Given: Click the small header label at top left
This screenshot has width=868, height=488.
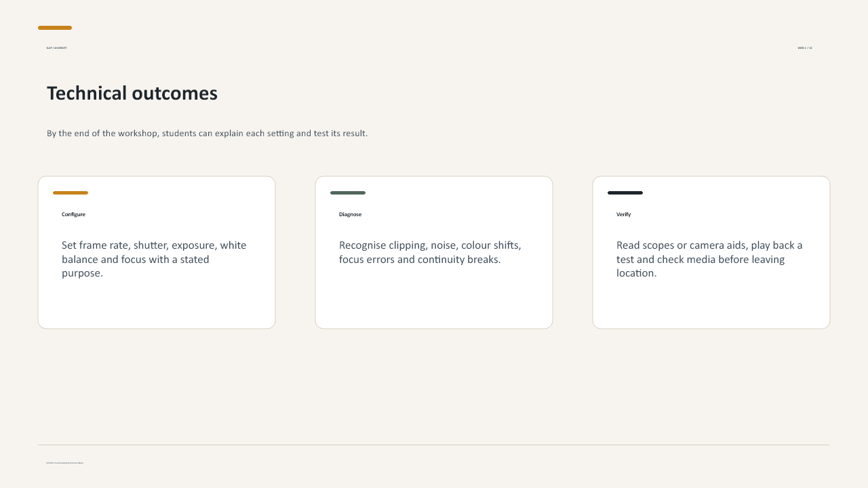Looking at the screenshot, I should click(x=56, y=48).
